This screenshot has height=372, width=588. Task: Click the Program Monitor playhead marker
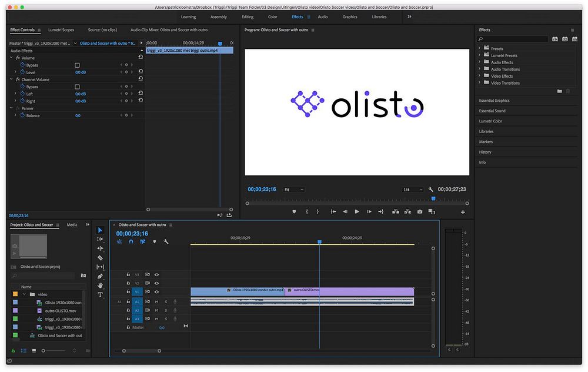click(x=433, y=198)
